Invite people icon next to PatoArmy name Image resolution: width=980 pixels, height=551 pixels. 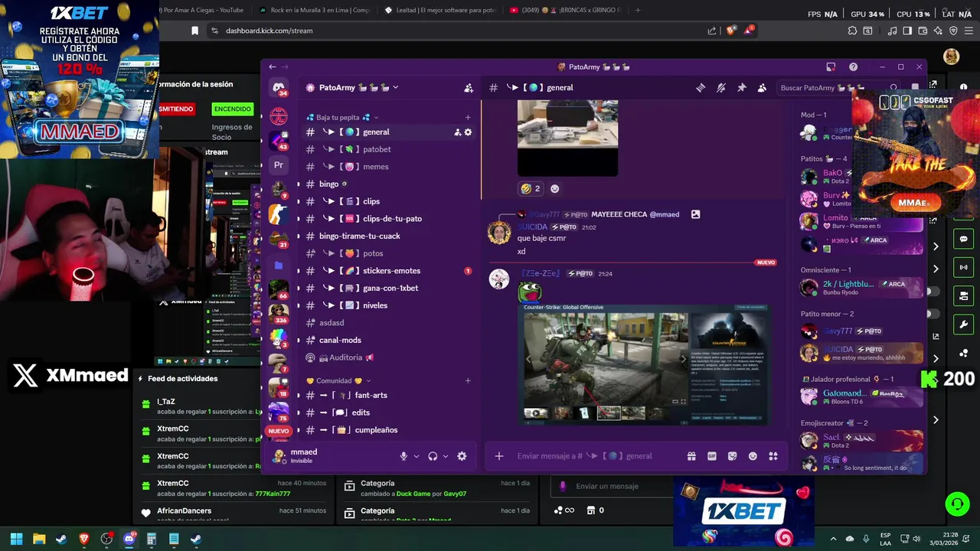click(469, 88)
